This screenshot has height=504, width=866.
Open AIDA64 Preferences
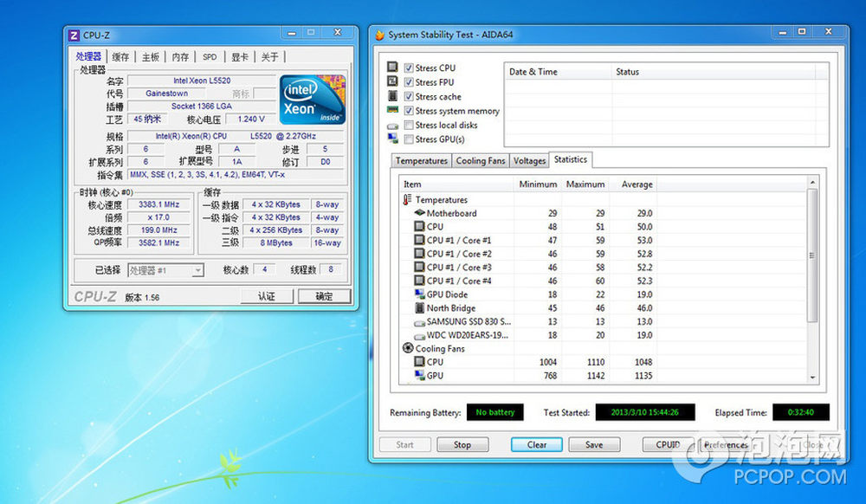pos(726,444)
